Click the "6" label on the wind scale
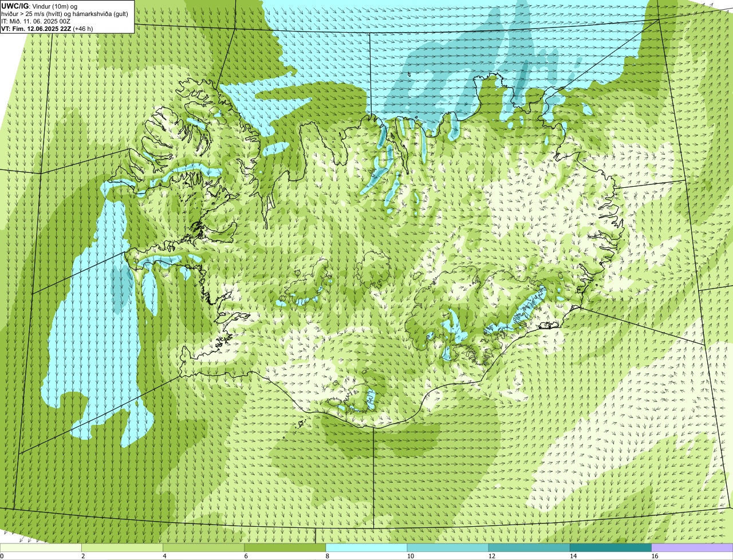The height and width of the screenshot is (560, 733). [246, 556]
